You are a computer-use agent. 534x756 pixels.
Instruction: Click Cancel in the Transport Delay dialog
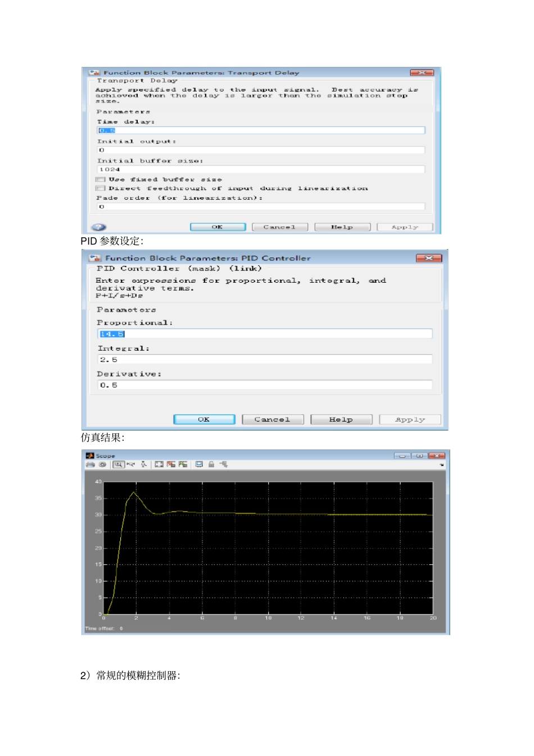click(x=280, y=227)
